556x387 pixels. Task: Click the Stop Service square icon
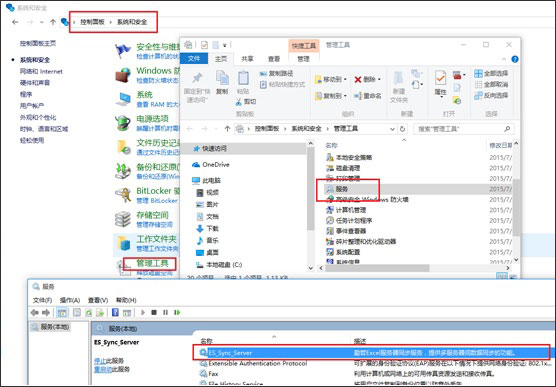click(x=154, y=313)
